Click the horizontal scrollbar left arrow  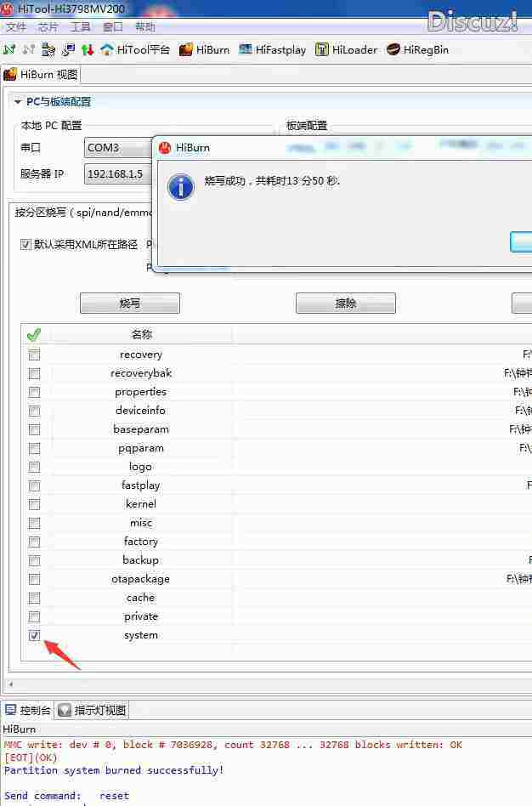pos(11,684)
